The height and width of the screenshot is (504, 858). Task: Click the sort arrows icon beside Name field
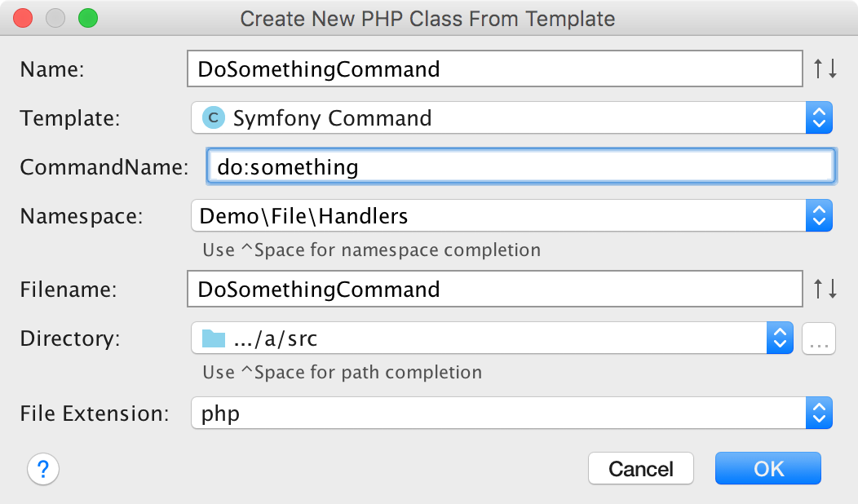pos(825,69)
